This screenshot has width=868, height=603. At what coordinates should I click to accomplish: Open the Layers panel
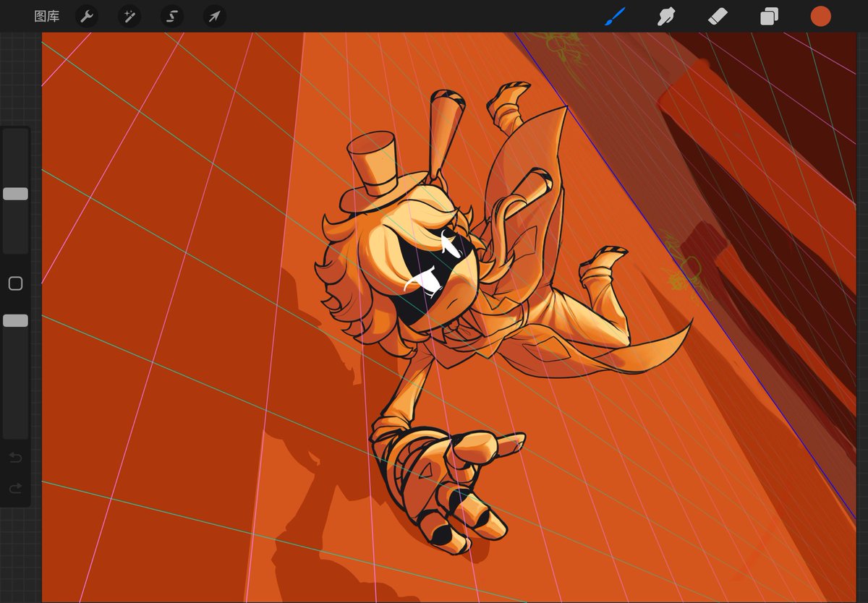[x=769, y=16]
